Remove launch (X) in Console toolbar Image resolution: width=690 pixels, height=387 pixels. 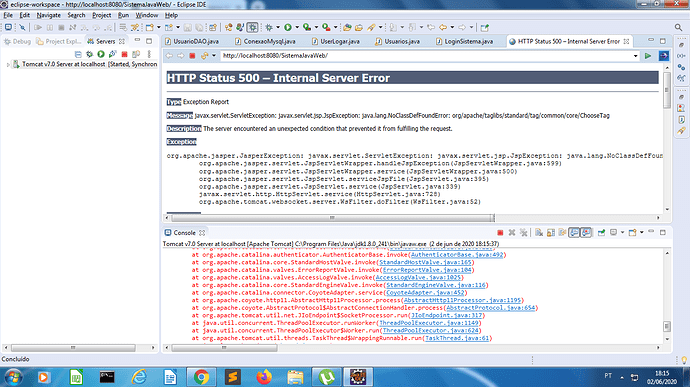512,232
